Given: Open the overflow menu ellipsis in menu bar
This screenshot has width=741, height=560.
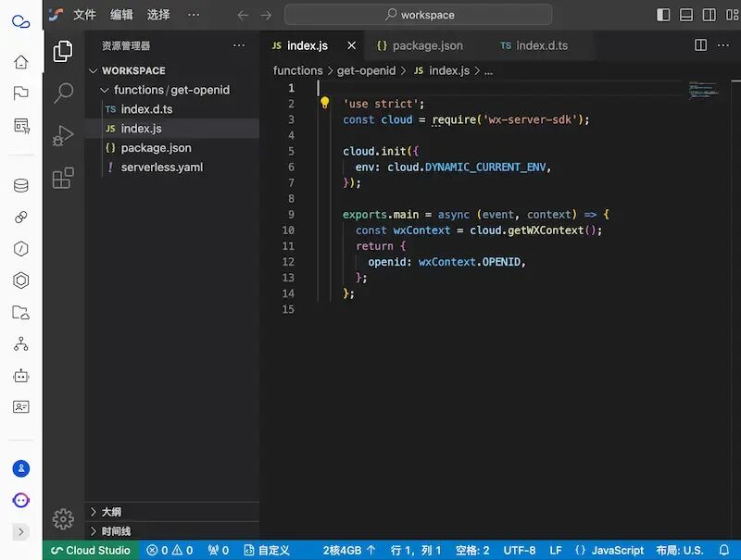Looking at the screenshot, I should pyautogui.click(x=194, y=15).
